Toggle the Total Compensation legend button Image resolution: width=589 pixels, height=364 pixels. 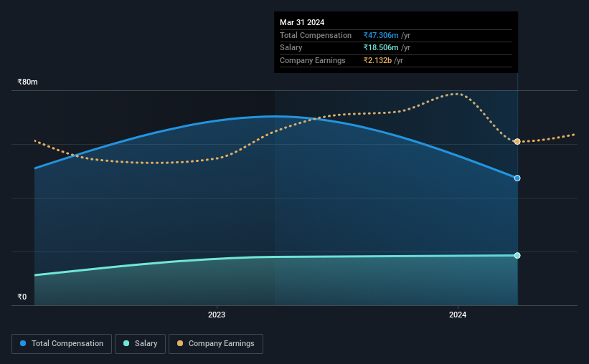click(62, 344)
